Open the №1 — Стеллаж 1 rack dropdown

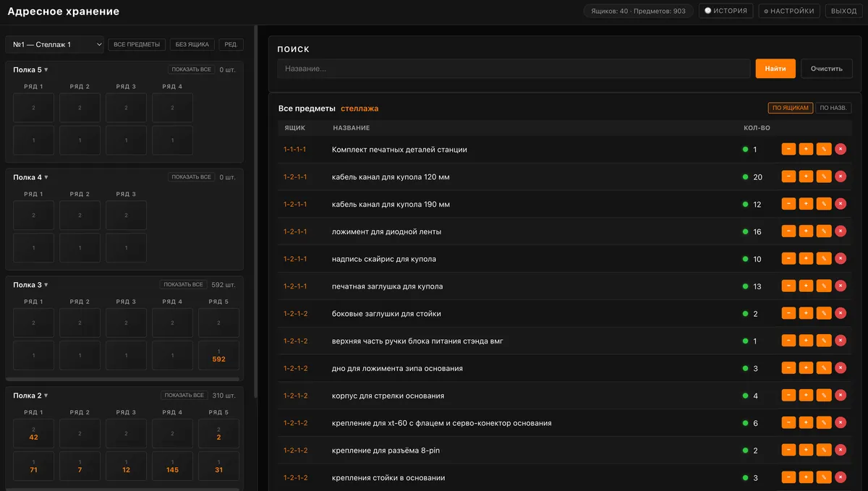[55, 45]
